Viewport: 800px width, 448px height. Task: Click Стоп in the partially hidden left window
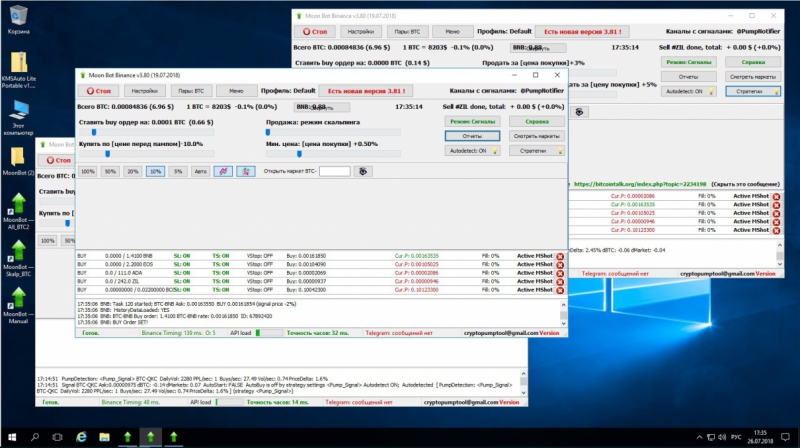click(x=57, y=160)
